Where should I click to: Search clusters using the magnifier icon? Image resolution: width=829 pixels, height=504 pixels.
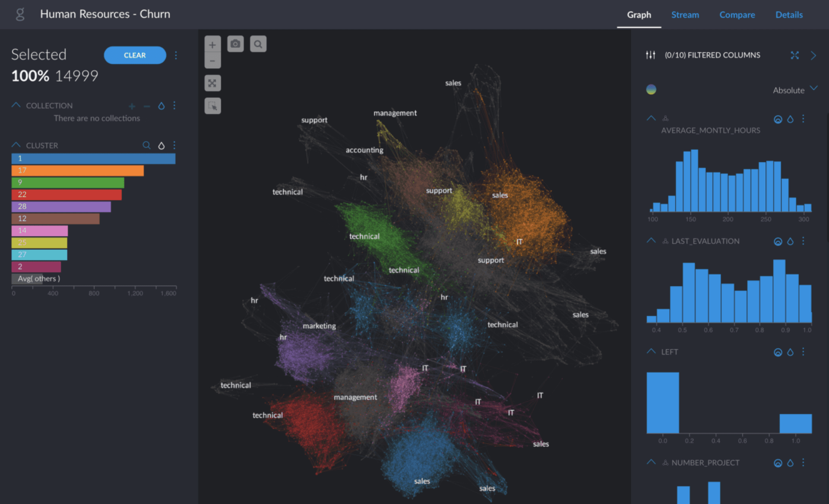(x=146, y=145)
